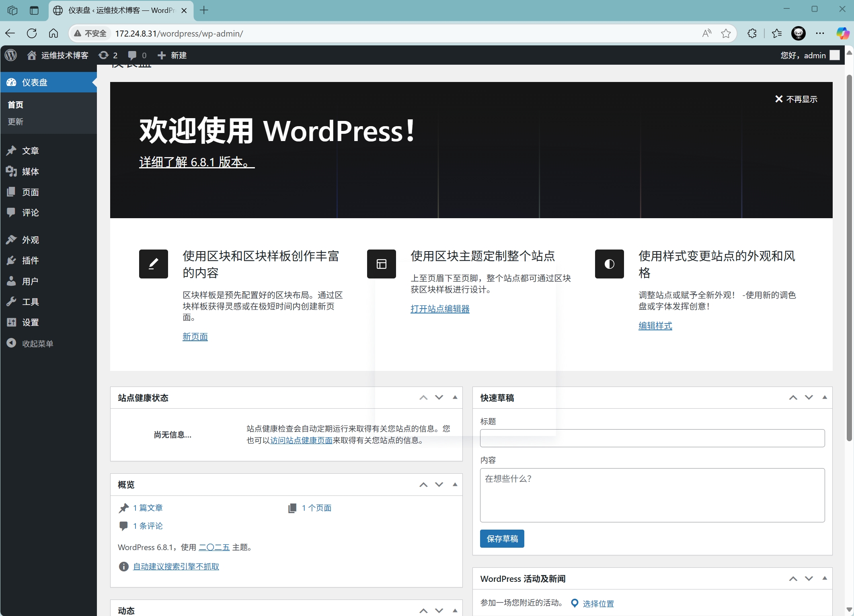
Task: Open 设置 (Settings) in the sidebar
Action: pos(48,322)
